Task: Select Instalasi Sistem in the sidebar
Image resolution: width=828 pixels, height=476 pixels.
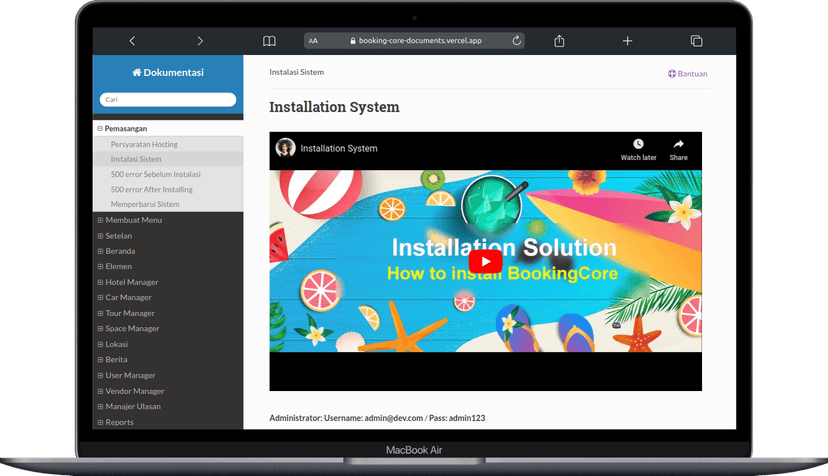Action: click(x=136, y=159)
